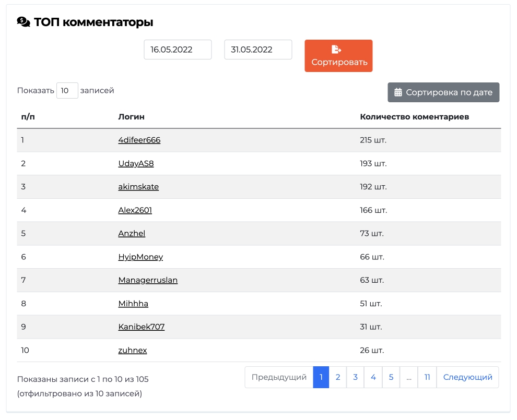Screen dimensions: 517x420
Task: Open user profile UdayAS8
Action: click(136, 163)
